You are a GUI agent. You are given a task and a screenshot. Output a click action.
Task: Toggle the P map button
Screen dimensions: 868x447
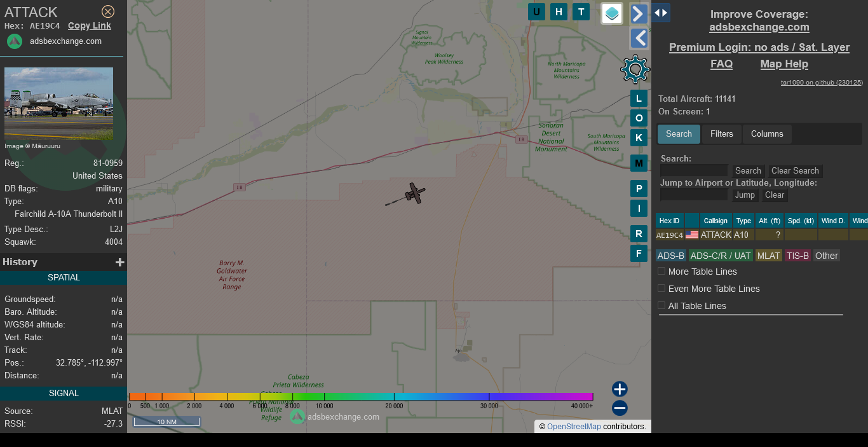(639, 189)
